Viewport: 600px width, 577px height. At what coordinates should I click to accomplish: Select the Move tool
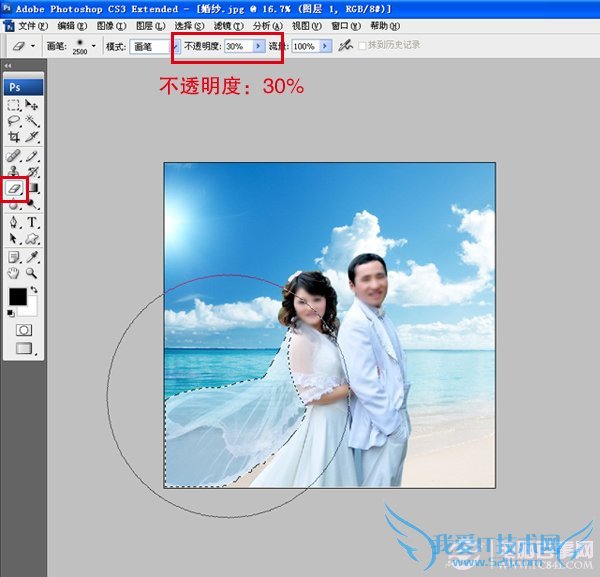point(32,105)
